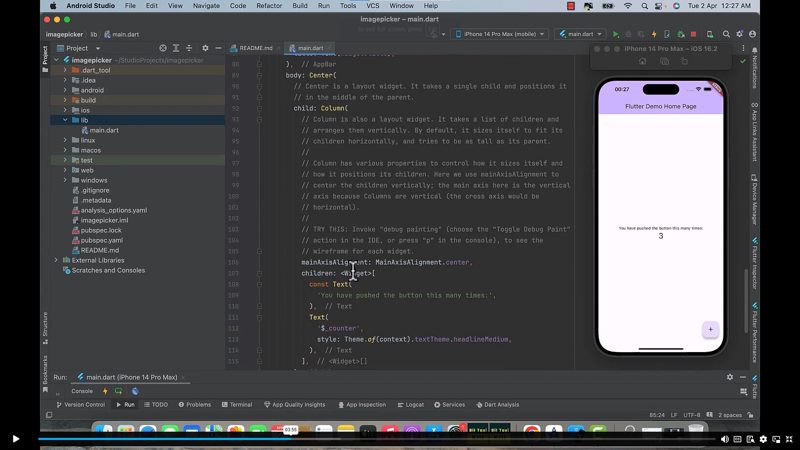
Task: Open the Refactor menu
Action: (269, 6)
